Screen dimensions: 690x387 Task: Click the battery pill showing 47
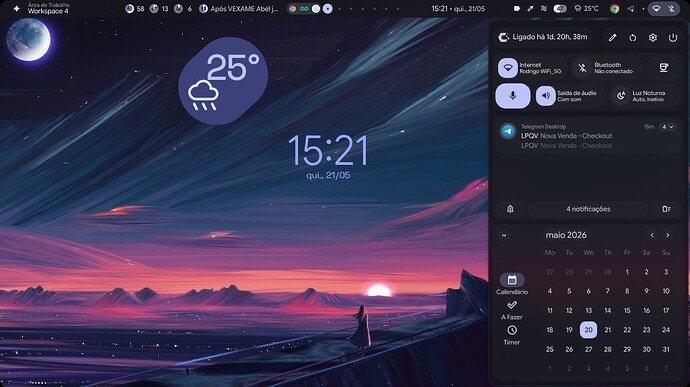coord(560,9)
